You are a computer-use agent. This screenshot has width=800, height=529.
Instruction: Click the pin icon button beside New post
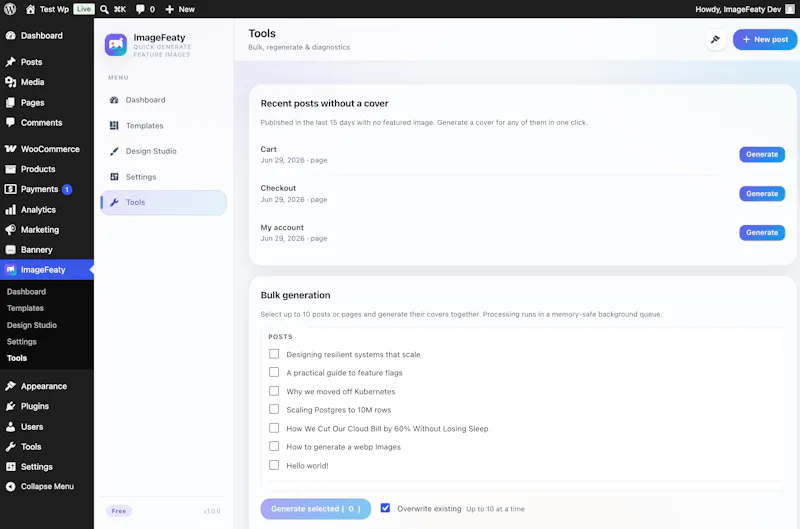[x=715, y=39]
